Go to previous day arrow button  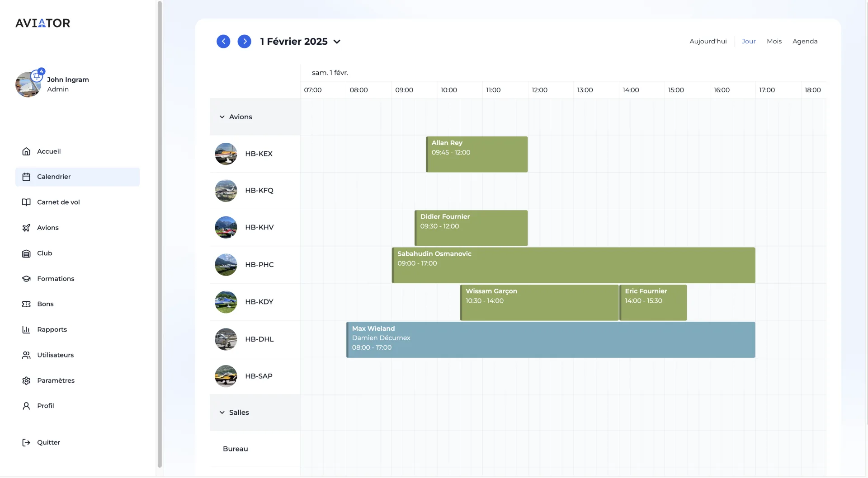pos(223,42)
